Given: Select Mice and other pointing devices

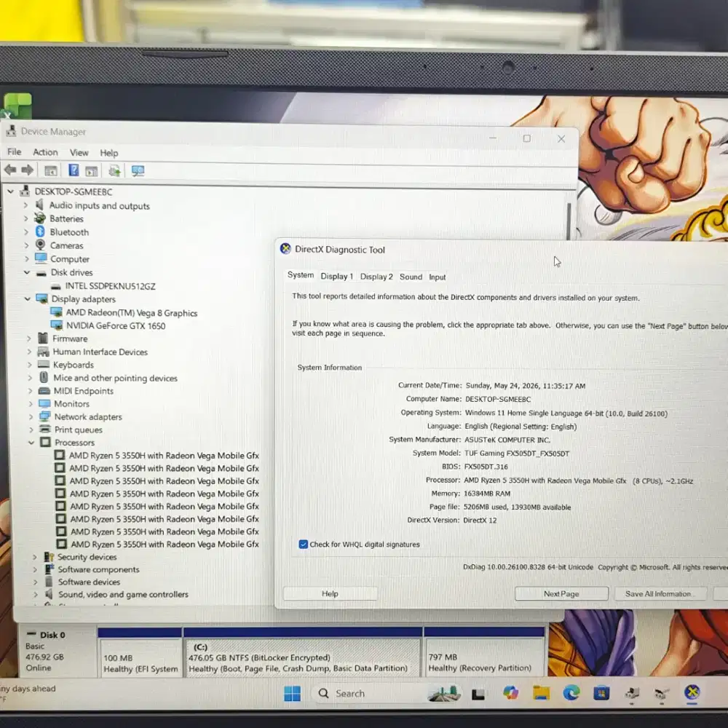Looking at the screenshot, I should [x=115, y=378].
